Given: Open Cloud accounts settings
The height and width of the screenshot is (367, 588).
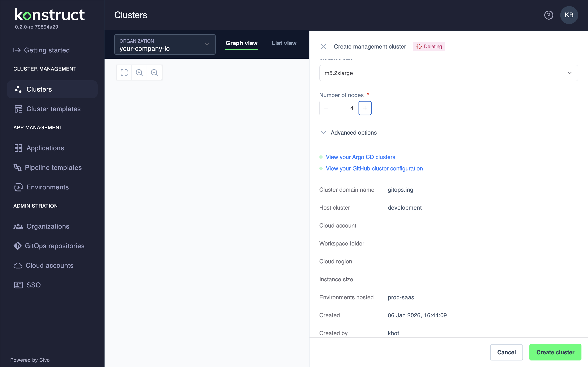Looking at the screenshot, I should point(50,265).
